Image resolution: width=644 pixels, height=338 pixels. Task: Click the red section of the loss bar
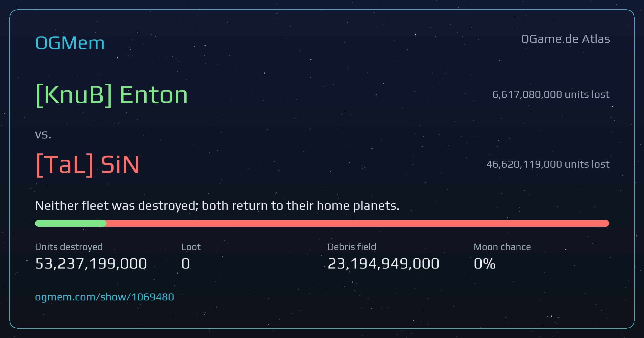[358, 223]
